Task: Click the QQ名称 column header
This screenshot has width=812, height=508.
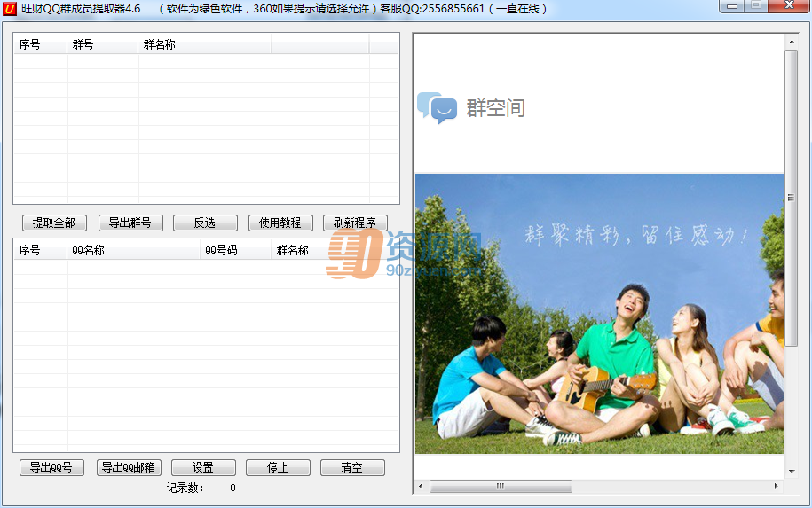Action: (x=134, y=250)
